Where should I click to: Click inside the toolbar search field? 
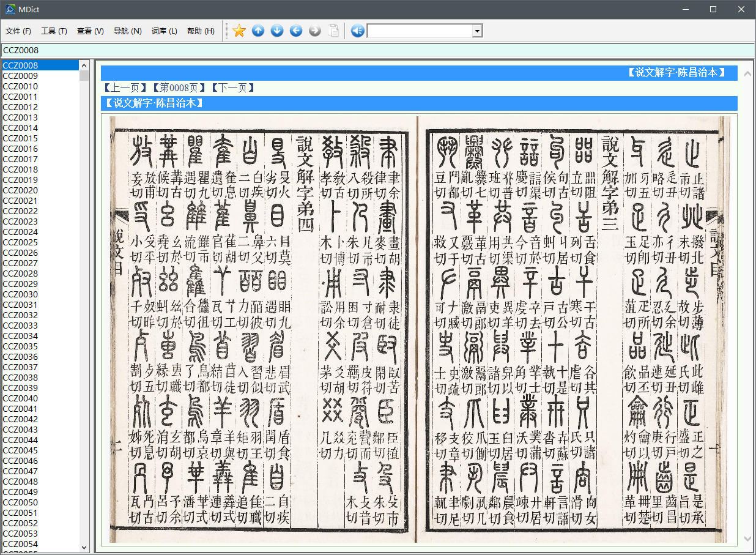420,31
